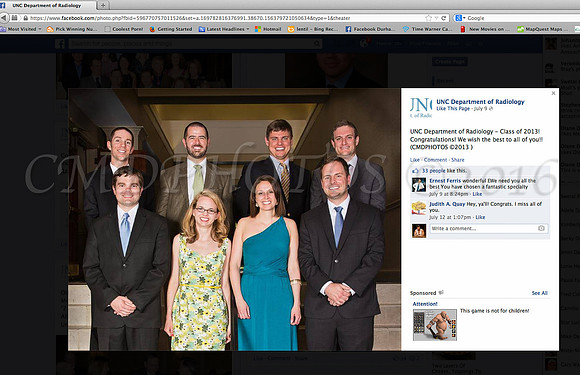Open the Hotmail bookmark in toolbar
The width and height of the screenshot is (580, 375).
coord(268,29)
